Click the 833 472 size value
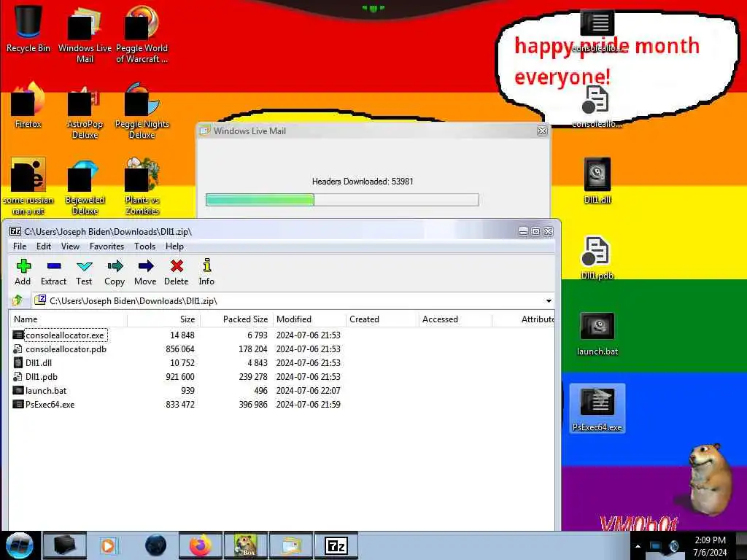The width and height of the screenshot is (747, 560). 180,404
